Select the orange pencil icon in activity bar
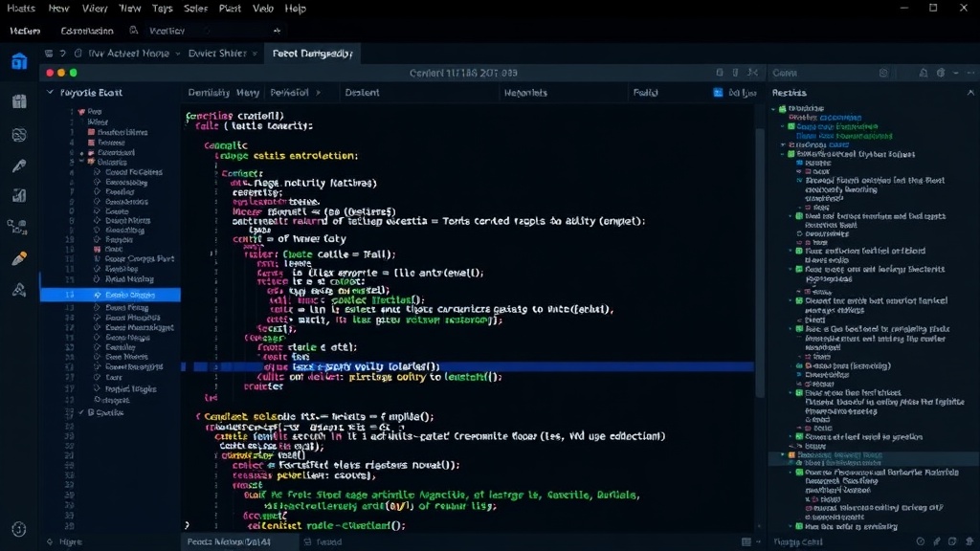This screenshot has width=980, height=551. point(19,258)
